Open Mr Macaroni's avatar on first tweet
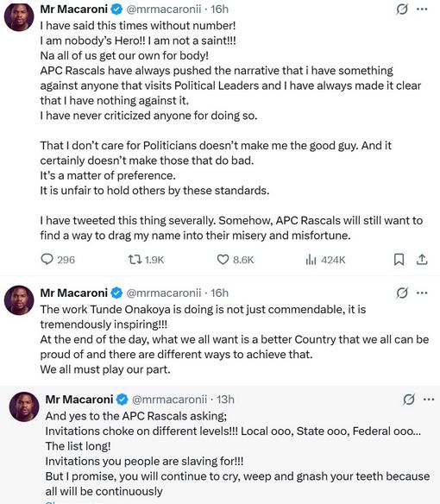 point(19,16)
